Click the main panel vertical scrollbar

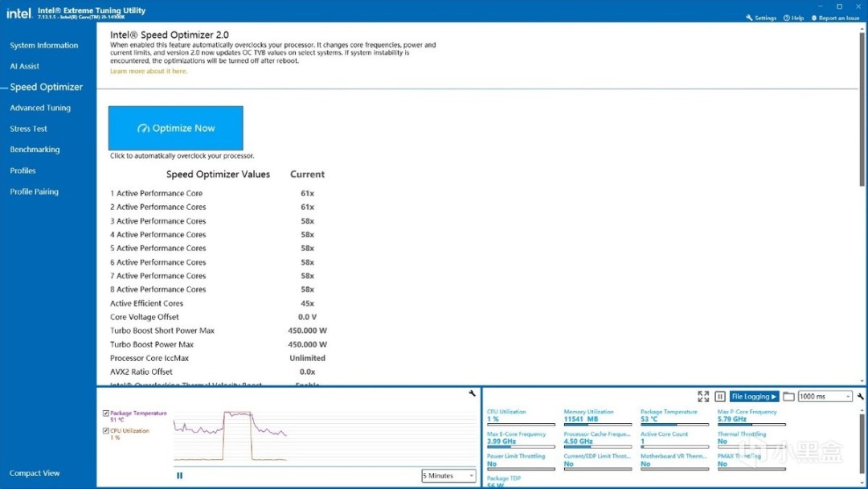pos(862,108)
